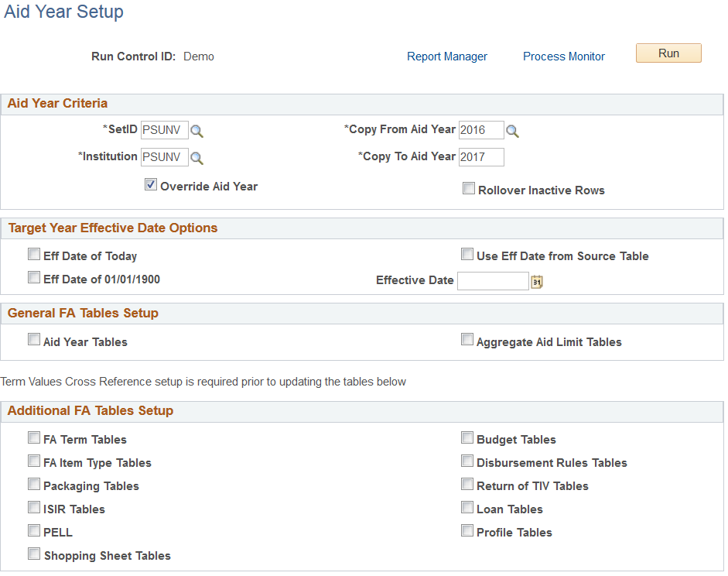The width and height of the screenshot is (728, 576).
Task: Open the Copy From Aid Year lookup
Action: pyautogui.click(x=512, y=130)
